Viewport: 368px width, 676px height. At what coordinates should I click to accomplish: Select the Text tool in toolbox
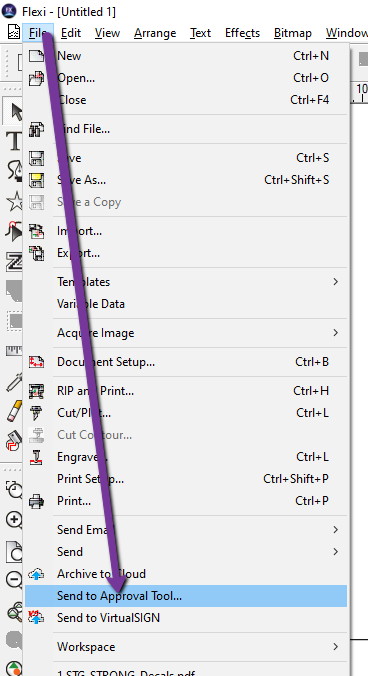click(x=14, y=141)
